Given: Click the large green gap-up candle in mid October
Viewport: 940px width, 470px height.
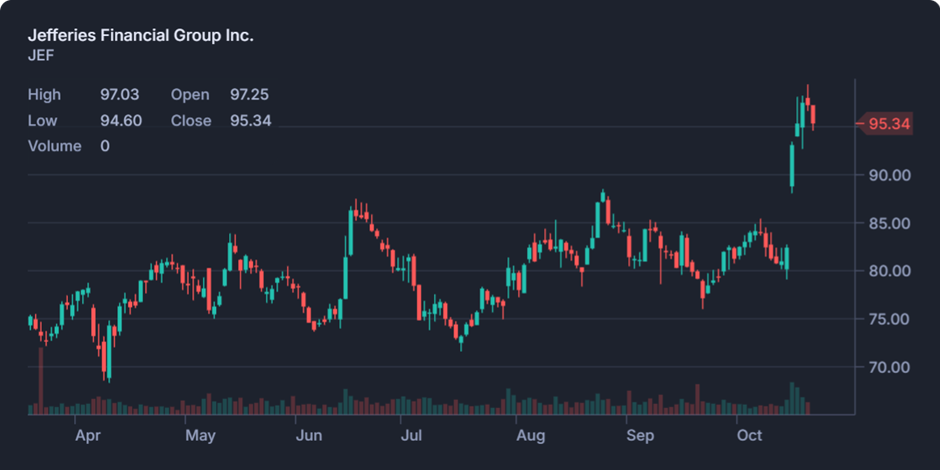Looking at the screenshot, I should coord(792,166).
